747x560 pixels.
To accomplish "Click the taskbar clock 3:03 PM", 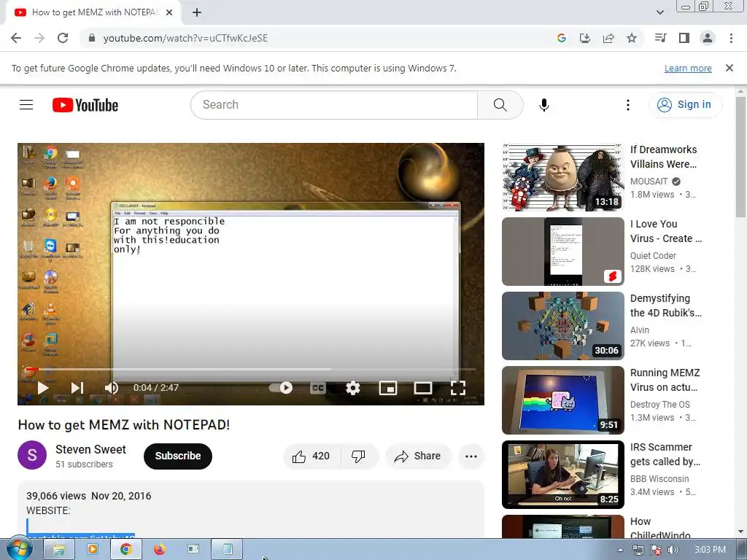I will [710, 550].
